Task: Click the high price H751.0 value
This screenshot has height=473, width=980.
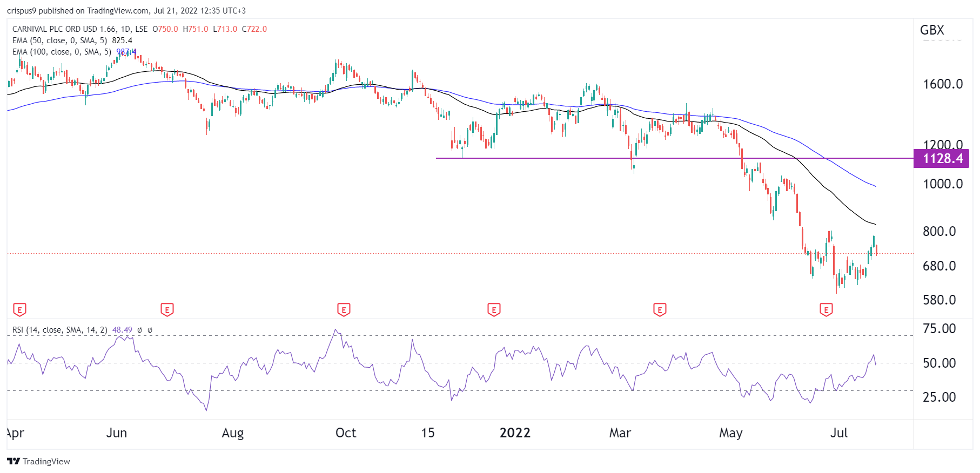Action: tap(196, 29)
